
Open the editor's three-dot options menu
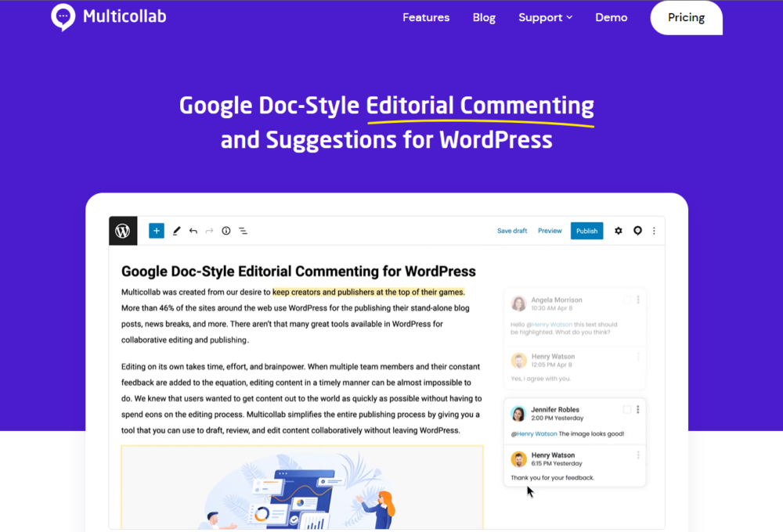654,231
